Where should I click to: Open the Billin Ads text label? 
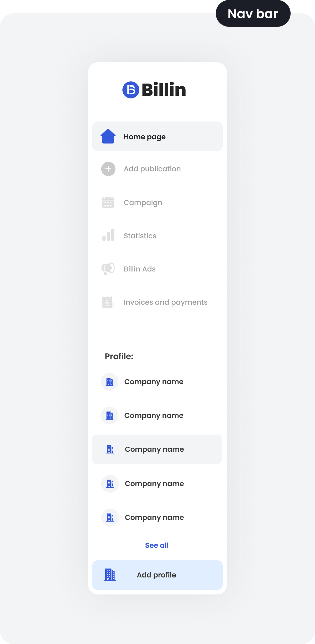140,269
